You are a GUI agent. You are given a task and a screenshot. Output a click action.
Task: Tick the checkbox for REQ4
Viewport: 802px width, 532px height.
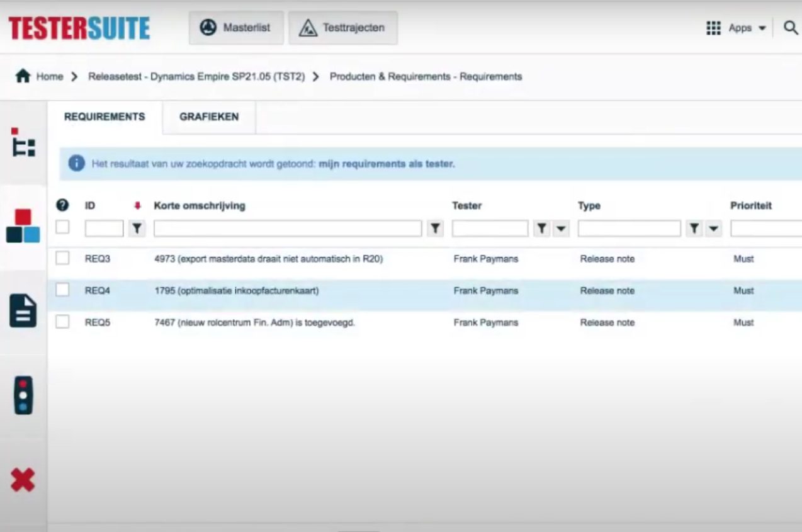pyautogui.click(x=62, y=290)
